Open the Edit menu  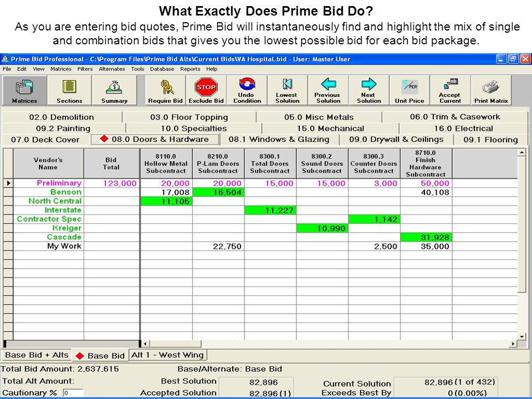pos(22,69)
